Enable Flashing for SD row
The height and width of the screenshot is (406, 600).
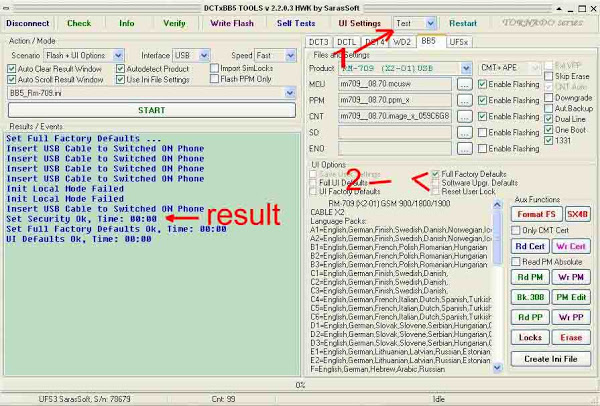[483, 132]
